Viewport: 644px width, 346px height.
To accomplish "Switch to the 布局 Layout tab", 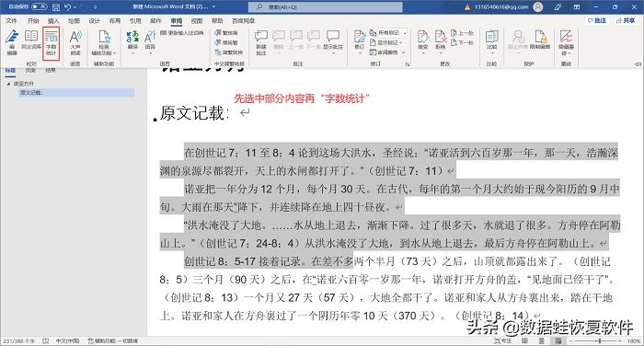I will [x=115, y=20].
